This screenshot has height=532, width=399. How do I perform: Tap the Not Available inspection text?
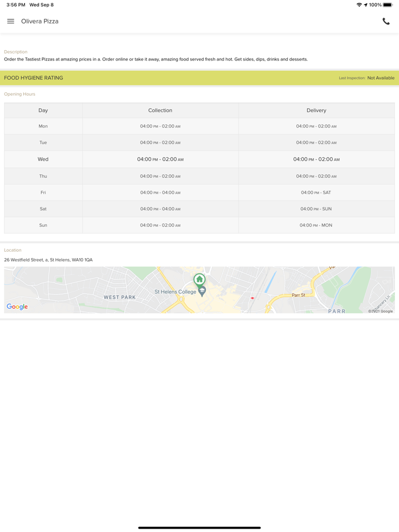point(381,77)
